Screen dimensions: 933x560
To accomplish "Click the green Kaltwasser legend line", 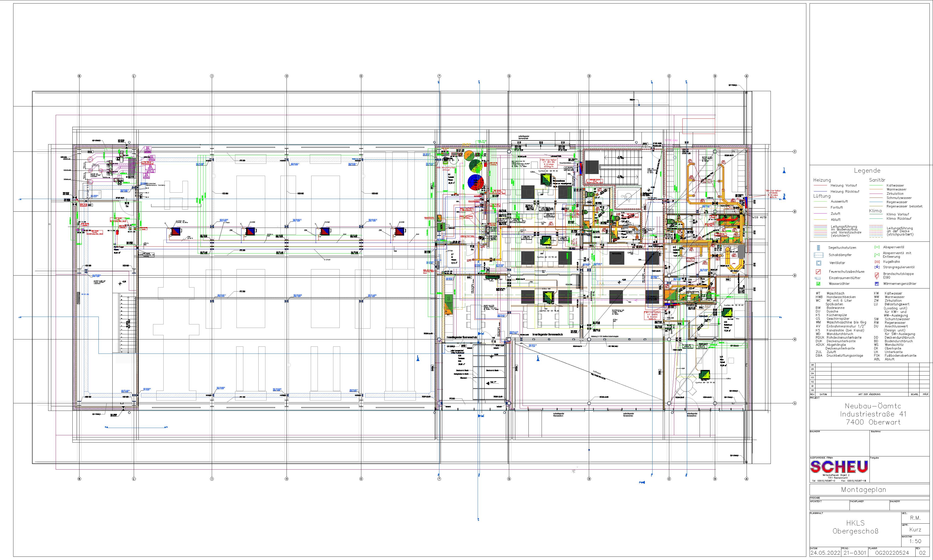I will pos(876,186).
